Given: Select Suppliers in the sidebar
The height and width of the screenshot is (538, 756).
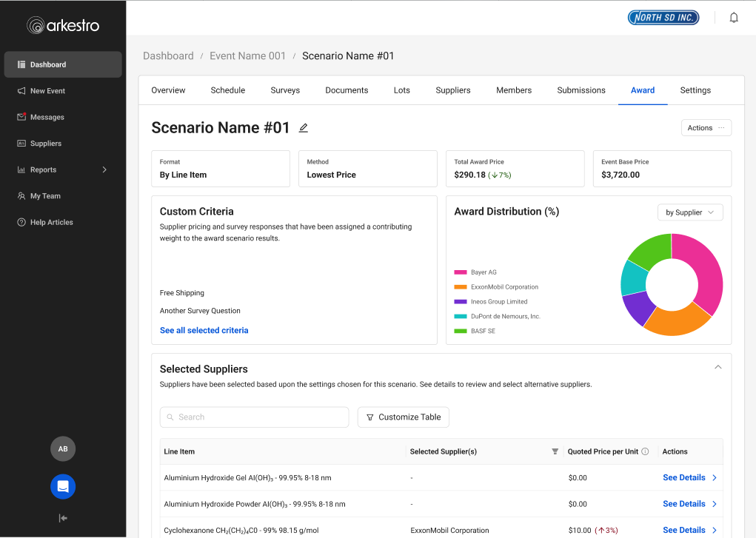Looking at the screenshot, I should (x=47, y=143).
